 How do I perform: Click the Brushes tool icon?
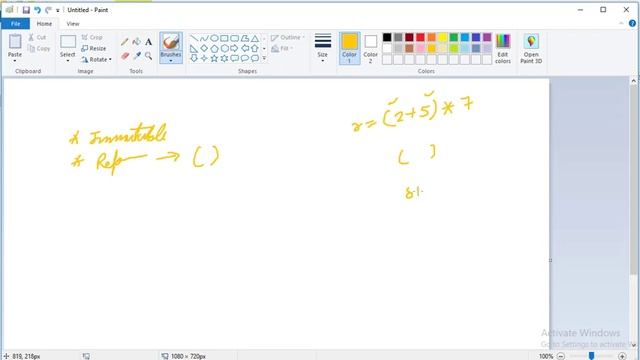pyautogui.click(x=171, y=42)
